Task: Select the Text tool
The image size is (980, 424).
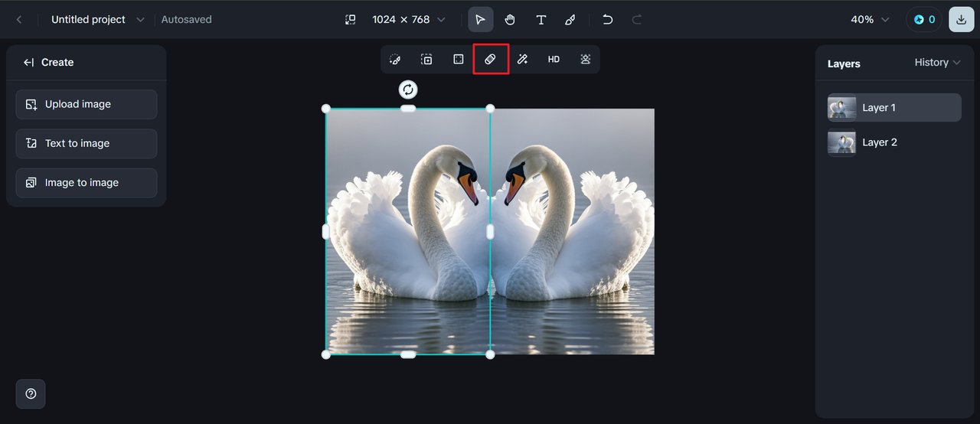Action: pyautogui.click(x=541, y=19)
